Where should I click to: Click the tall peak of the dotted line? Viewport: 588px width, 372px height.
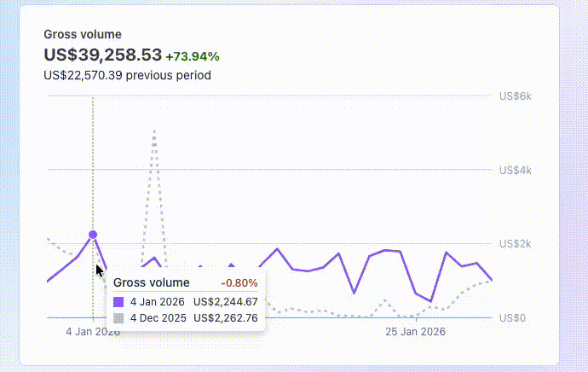[x=154, y=131]
